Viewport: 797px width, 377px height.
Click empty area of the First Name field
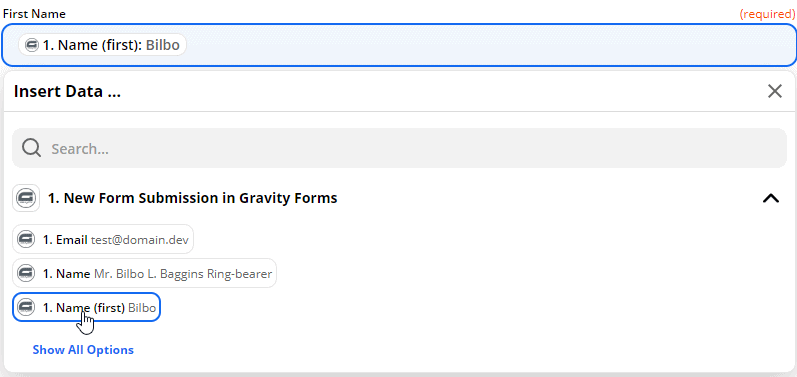click(x=488, y=45)
